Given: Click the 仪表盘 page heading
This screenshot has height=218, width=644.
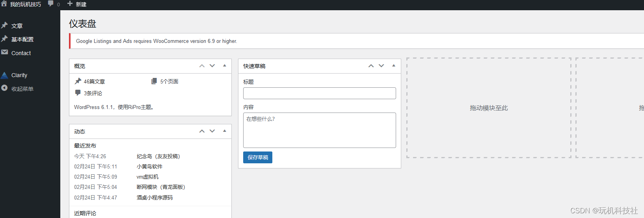Looking at the screenshot, I should (x=82, y=24).
